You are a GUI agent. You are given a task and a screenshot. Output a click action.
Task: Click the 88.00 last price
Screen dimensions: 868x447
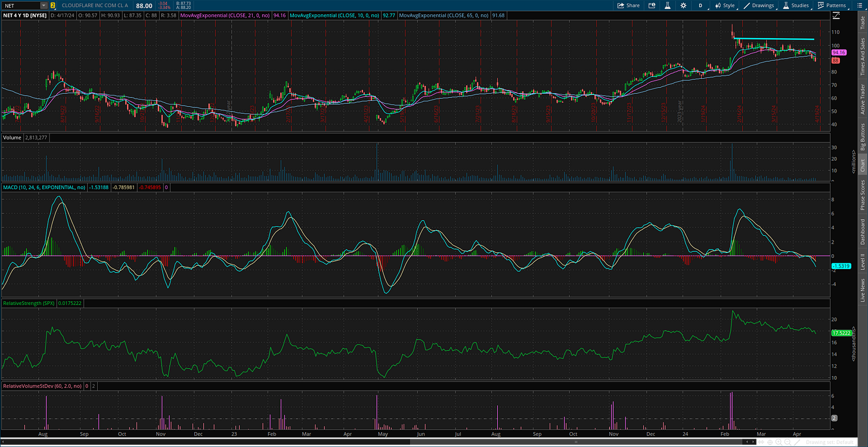[x=145, y=5]
